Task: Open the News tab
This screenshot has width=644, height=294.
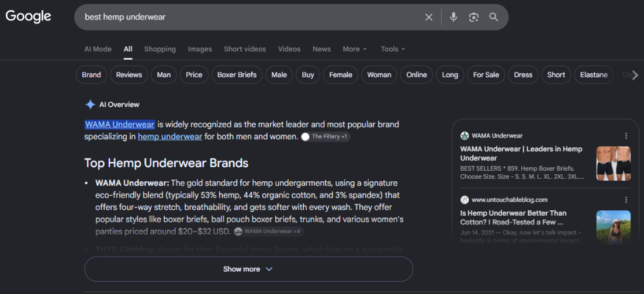Action: coord(321,49)
